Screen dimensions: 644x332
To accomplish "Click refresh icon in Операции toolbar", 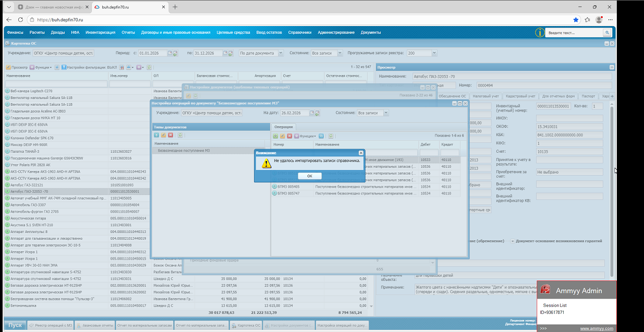I will click(x=331, y=136).
